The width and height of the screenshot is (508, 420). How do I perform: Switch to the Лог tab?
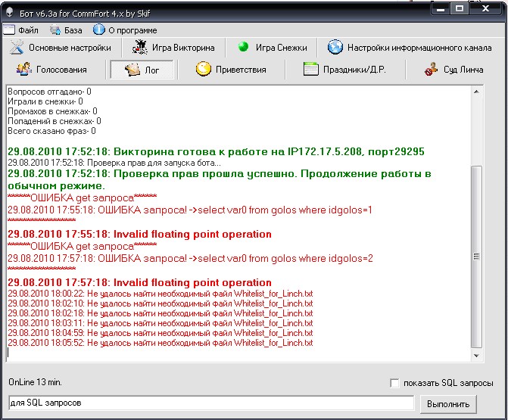click(143, 70)
